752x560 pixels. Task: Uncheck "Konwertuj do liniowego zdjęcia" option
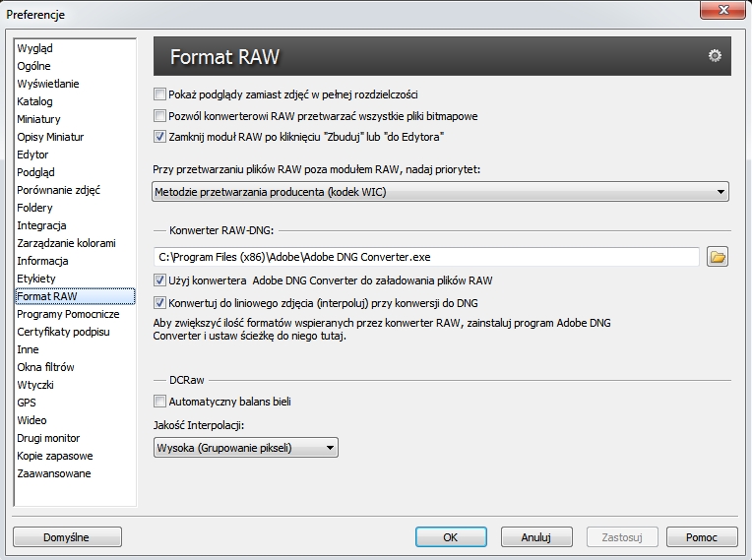coord(160,303)
